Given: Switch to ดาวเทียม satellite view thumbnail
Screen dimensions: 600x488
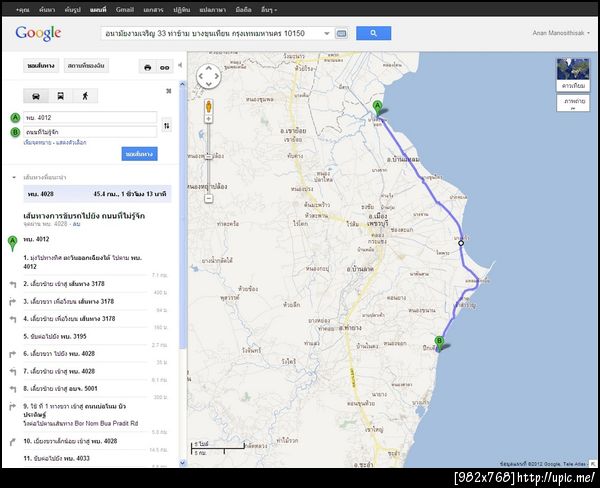Looking at the screenshot, I should tap(573, 75).
